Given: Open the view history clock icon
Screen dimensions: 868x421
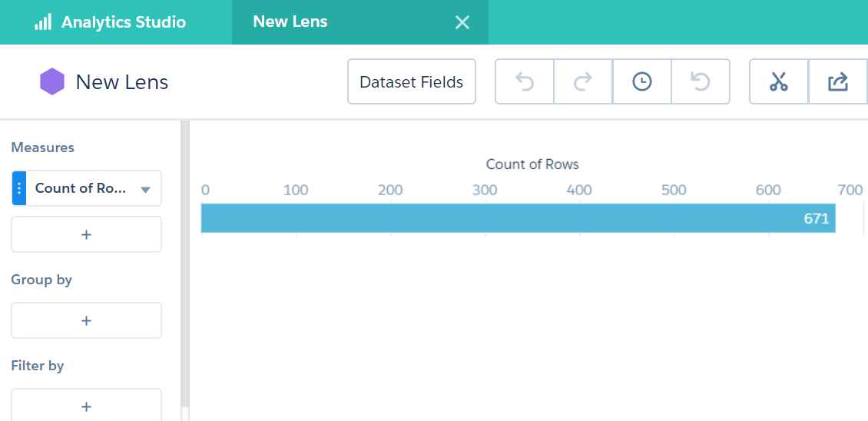Looking at the screenshot, I should [642, 81].
